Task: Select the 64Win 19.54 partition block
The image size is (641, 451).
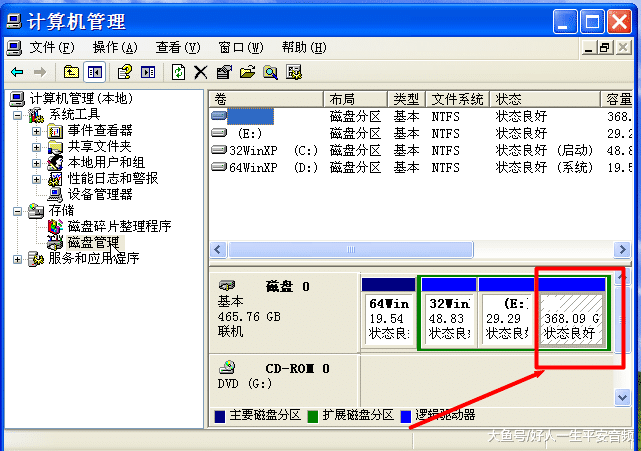Action: [x=388, y=313]
